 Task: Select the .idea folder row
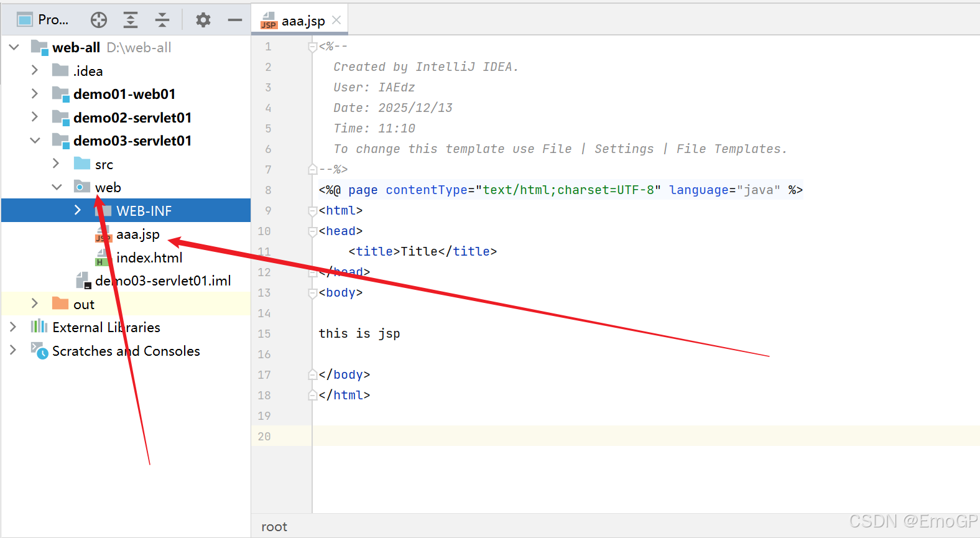pos(126,71)
